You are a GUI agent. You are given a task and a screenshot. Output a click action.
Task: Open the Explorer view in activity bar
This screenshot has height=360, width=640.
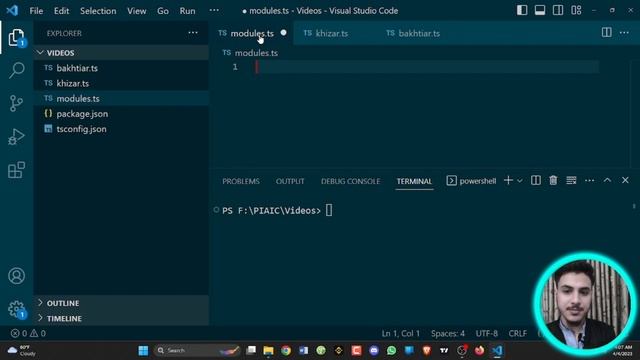pos(16,38)
